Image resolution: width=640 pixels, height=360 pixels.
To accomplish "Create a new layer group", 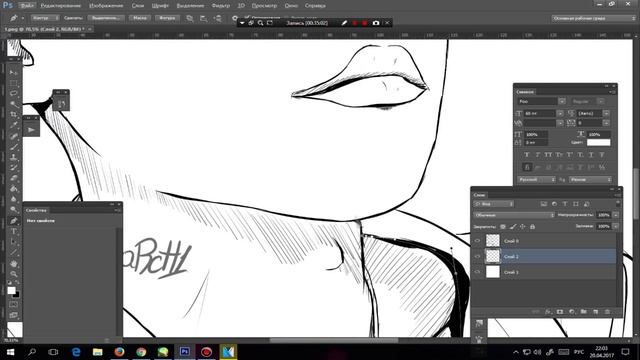I will [584, 312].
